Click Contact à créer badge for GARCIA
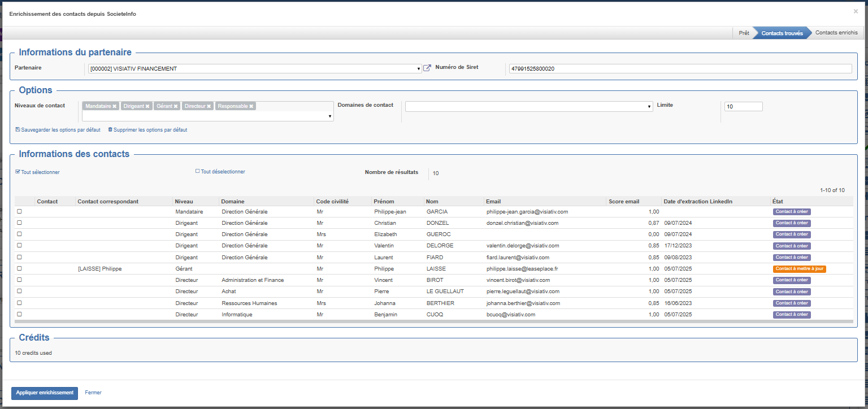The width and height of the screenshot is (868, 409). coord(792,212)
